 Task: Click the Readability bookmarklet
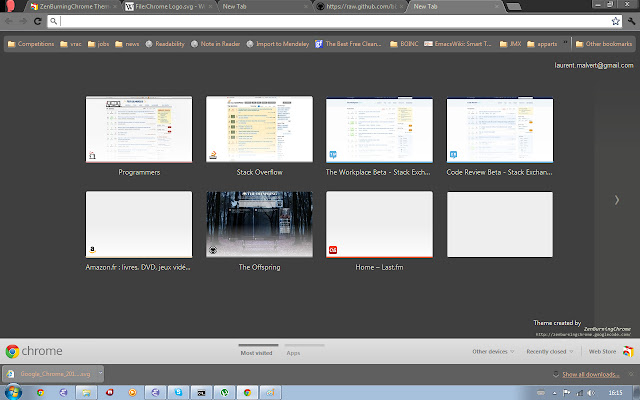click(165, 44)
